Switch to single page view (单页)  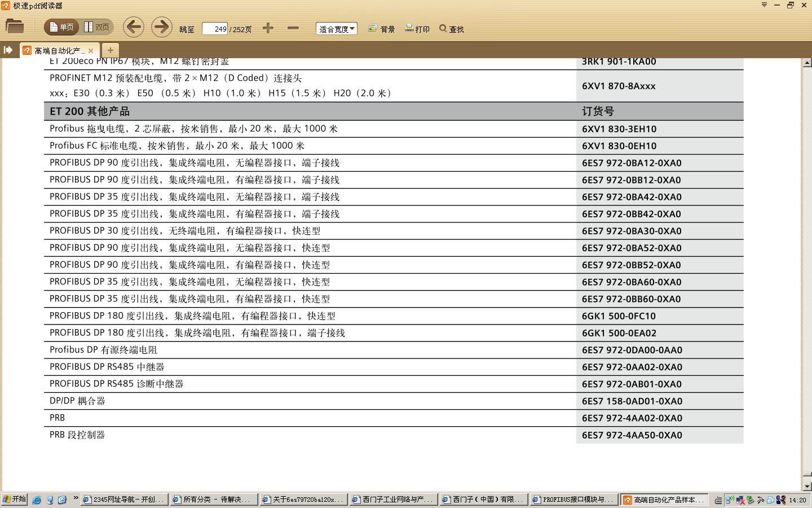[61, 27]
